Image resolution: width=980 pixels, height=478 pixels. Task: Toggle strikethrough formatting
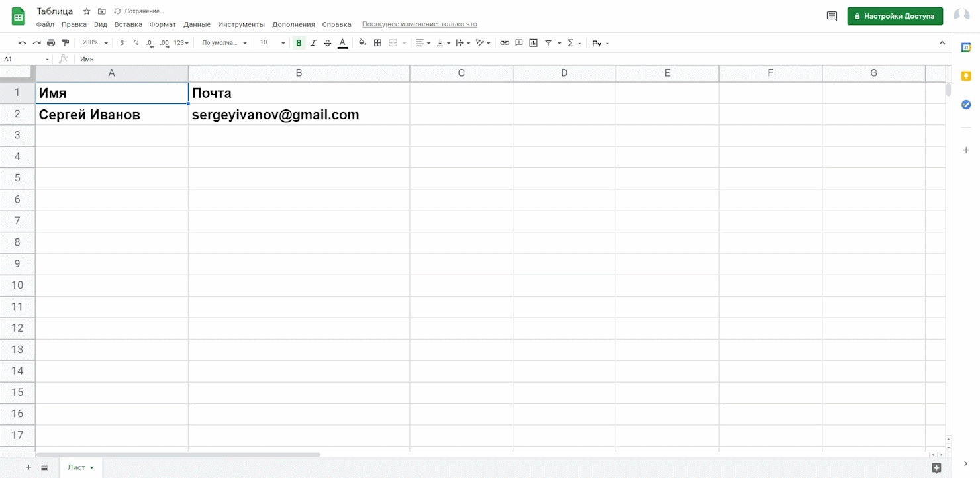point(328,43)
